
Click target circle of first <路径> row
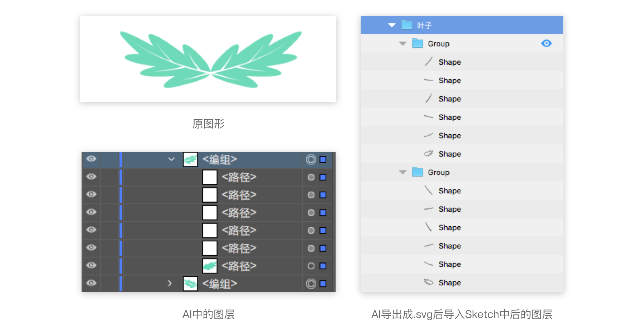tap(311, 177)
